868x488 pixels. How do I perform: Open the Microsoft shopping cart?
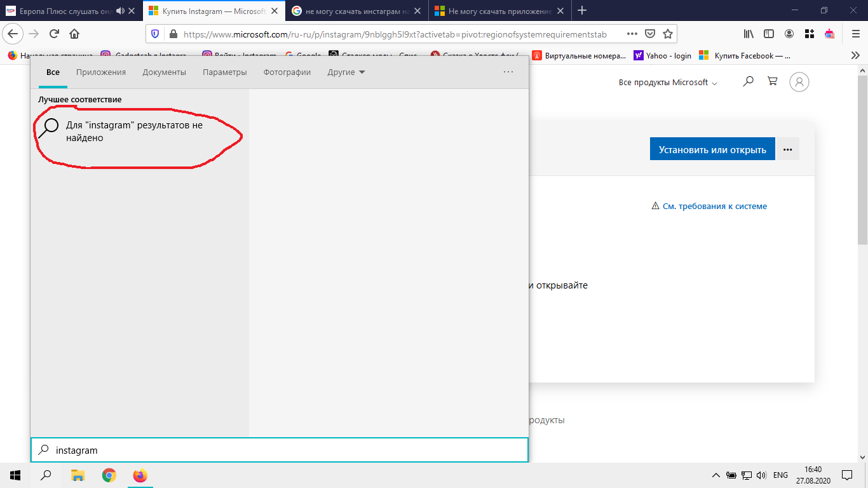tap(773, 81)
